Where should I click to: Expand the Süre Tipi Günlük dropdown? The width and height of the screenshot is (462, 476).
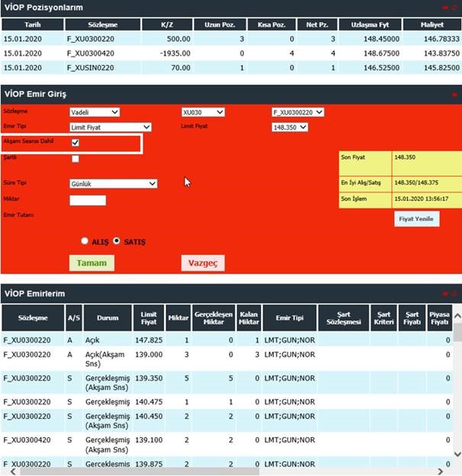coord(113,183)
